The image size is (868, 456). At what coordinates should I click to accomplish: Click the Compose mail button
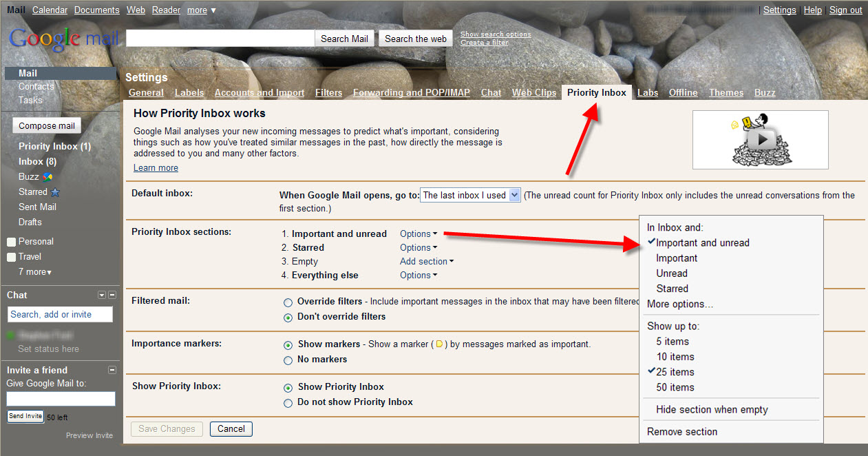coord(47,126)
